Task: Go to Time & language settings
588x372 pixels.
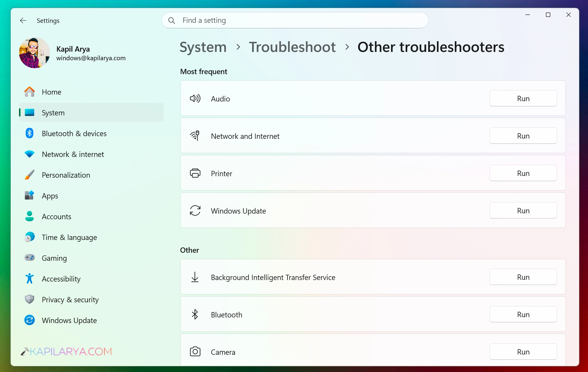Action: point(91,237)
